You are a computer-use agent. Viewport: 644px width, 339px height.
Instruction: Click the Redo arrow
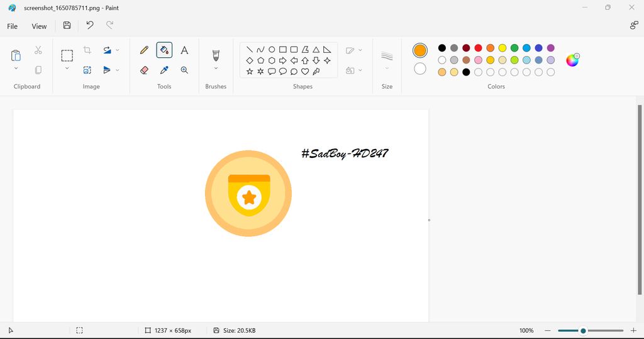[x=109, y=26]
